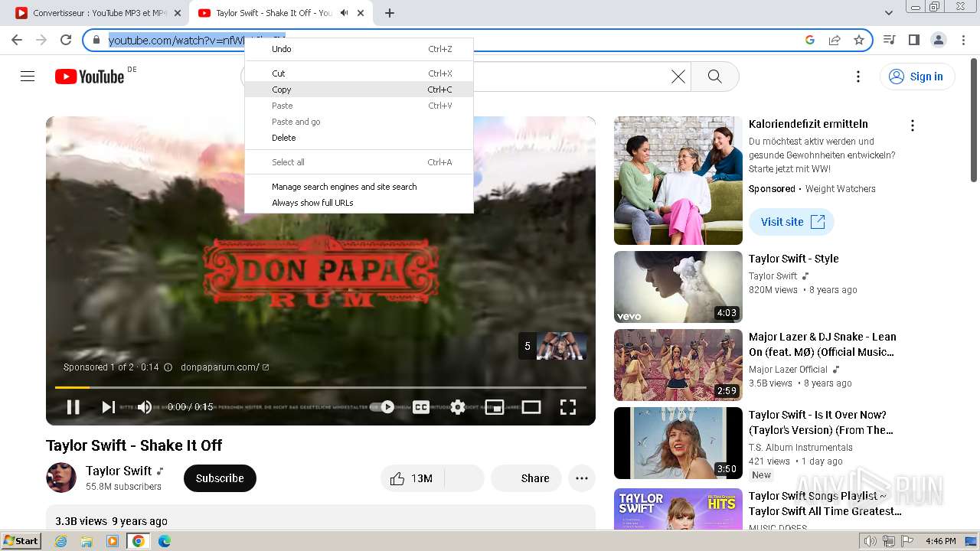Pause the video
This screenshot has width=980, height=551.
click(73, 407)
